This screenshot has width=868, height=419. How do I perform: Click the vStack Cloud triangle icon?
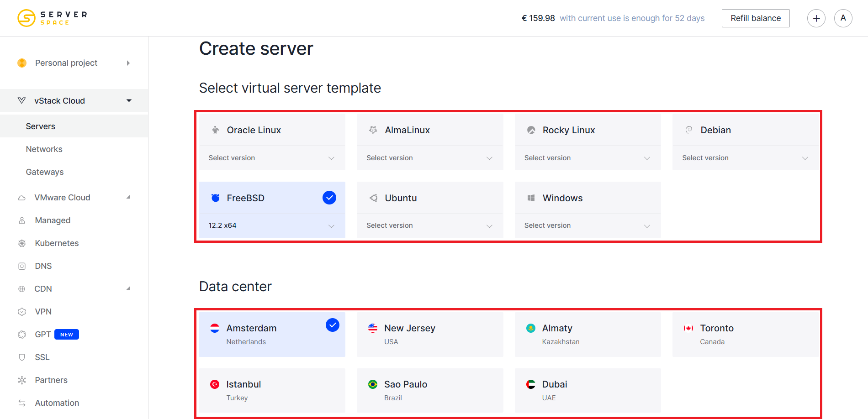(x=21, y=100)
